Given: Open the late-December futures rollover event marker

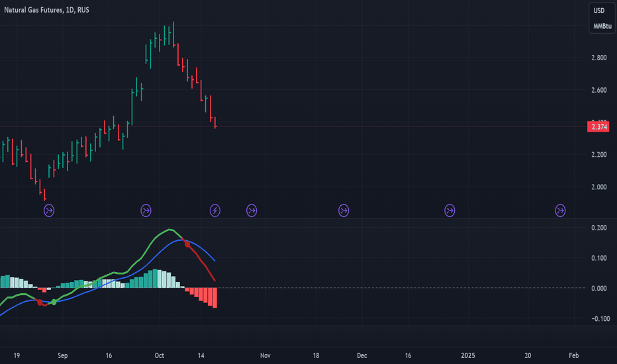Looking at the screenshot, I should [450, 210].
